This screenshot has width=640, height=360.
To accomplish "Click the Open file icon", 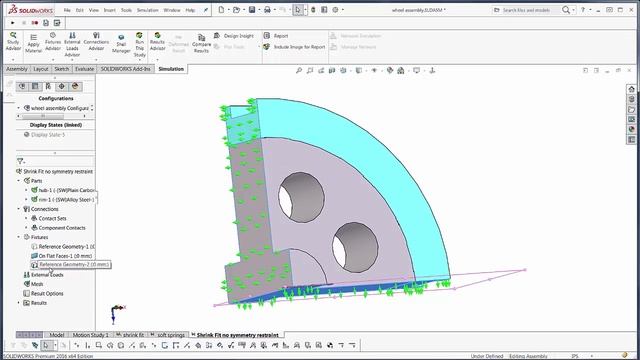I will tap(236, 10).
